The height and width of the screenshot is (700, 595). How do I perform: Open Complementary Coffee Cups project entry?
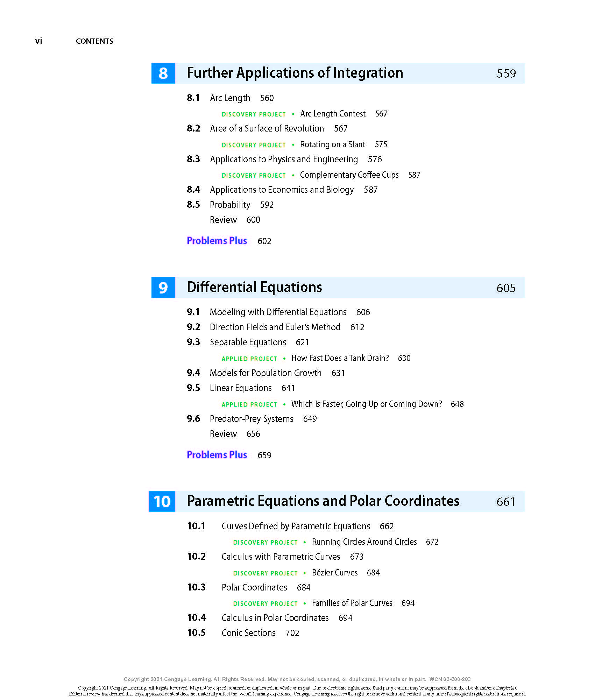[x=349, y=175]
